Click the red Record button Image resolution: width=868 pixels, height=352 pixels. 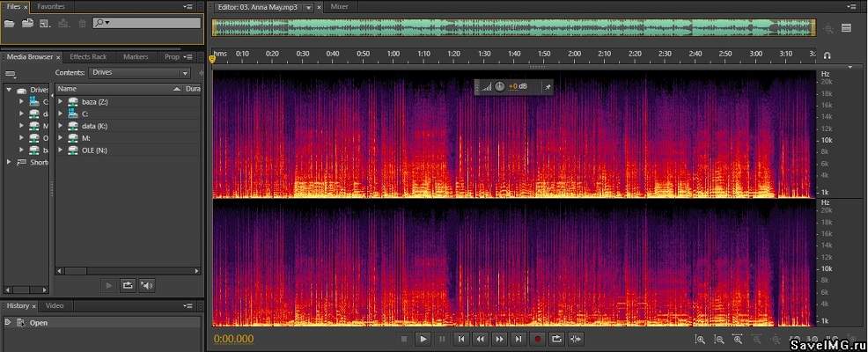point(537,339)
